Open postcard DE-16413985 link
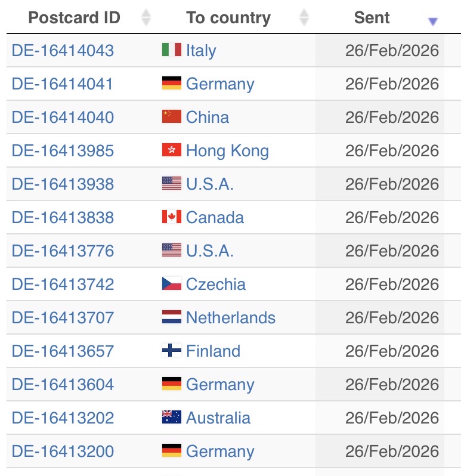 pyautogui.click(x=63, y=150)
